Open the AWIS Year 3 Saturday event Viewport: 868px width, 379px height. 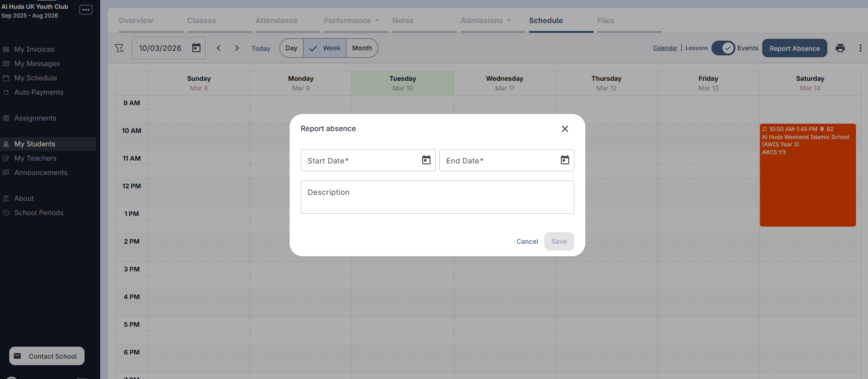[807, 175]
